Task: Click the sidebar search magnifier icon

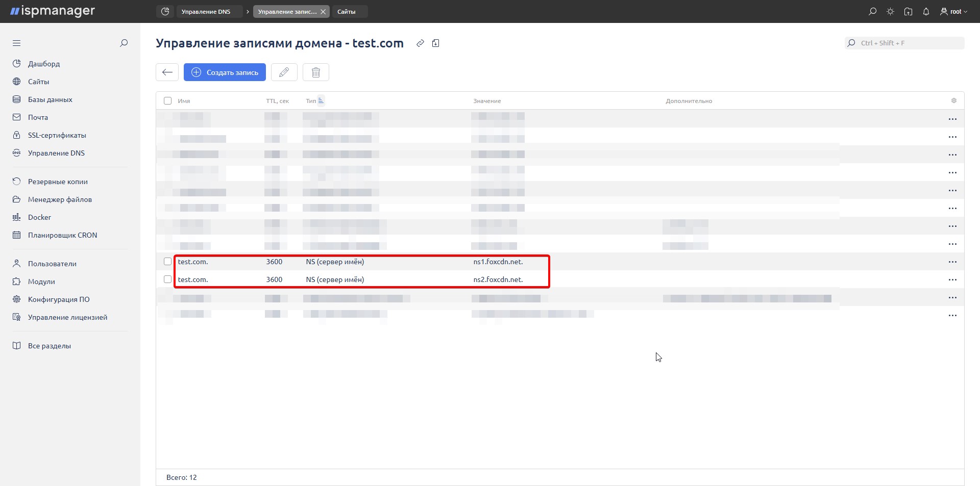Action: (x=124, y=43)
